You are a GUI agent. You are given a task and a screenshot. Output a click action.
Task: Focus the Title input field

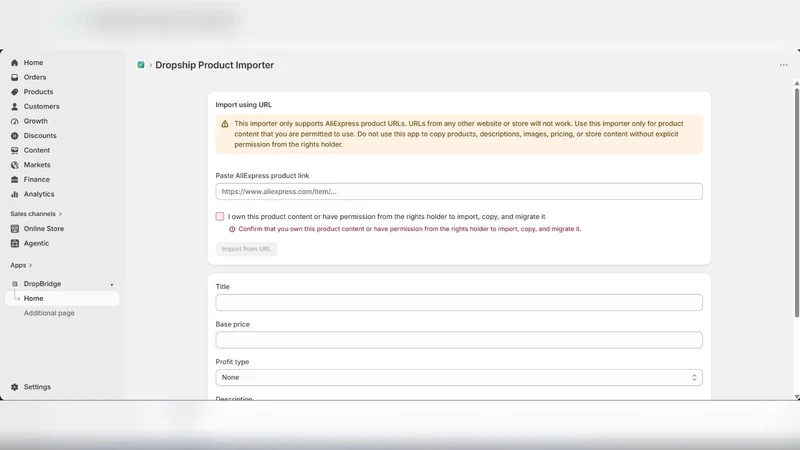[459, 303]
